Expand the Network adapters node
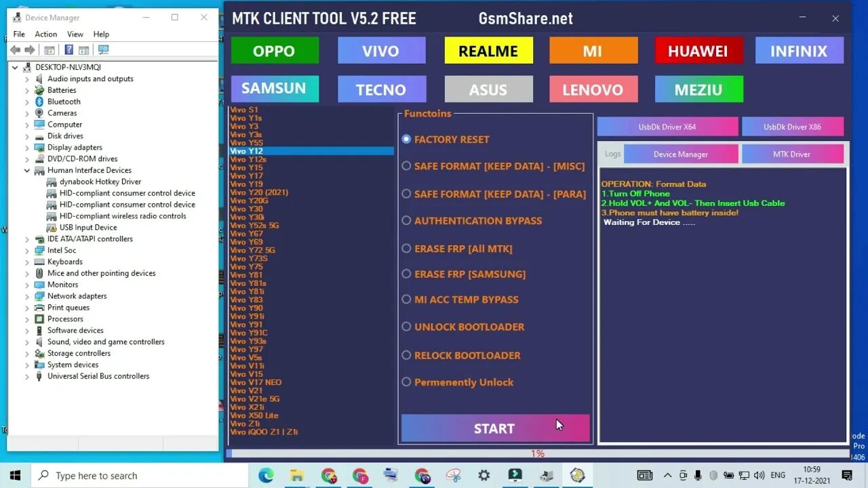The height and width of the screenshot is (488, 868). (x=27, y=296)
